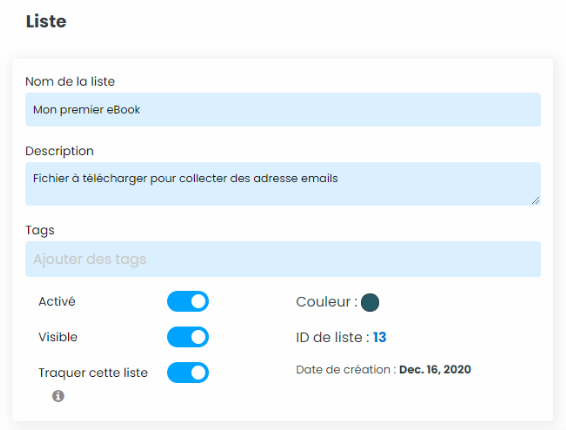
Task: Disable the Traquer cette liste switch
Action: coord(188,373)
